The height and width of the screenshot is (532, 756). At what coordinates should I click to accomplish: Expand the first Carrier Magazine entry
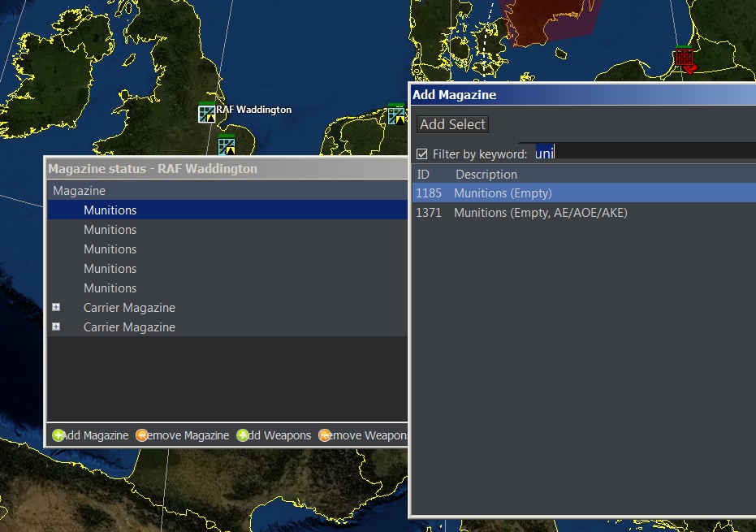pyautogui.click(x=56, y=307)
